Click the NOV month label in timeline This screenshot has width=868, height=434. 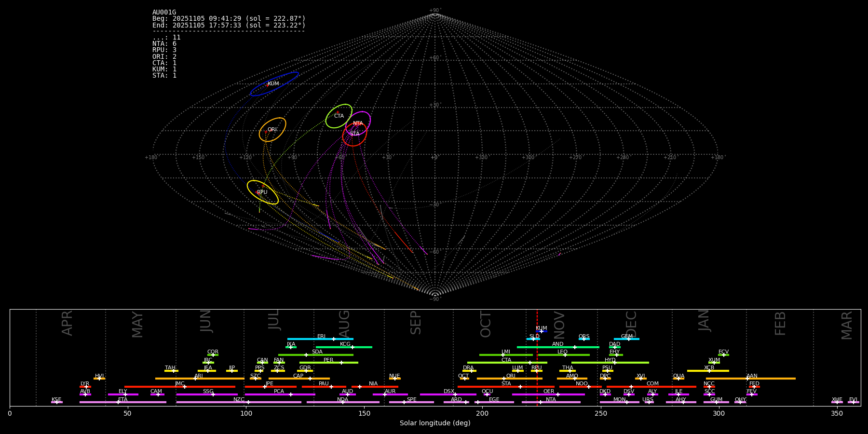click(x=559, y=325)
